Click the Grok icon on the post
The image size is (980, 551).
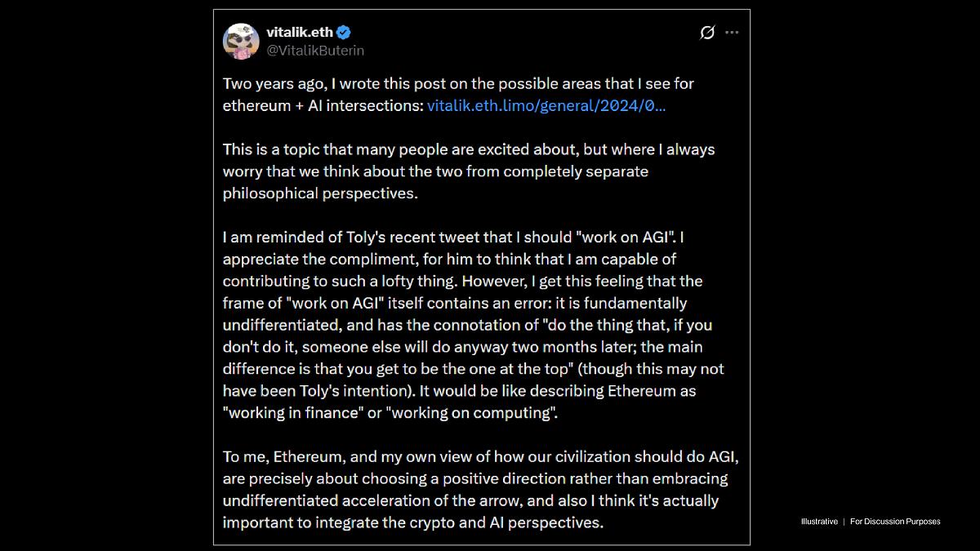tap(707, 33)
